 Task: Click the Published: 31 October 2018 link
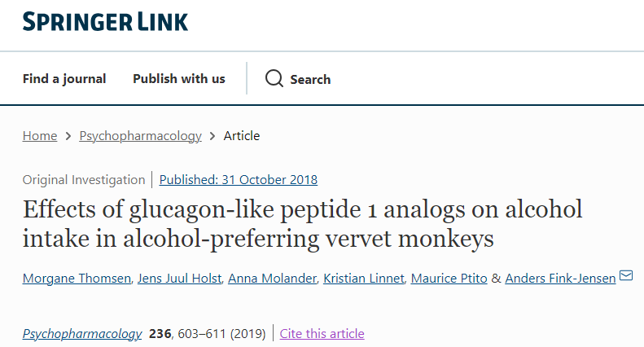click(x=239, y=180)
